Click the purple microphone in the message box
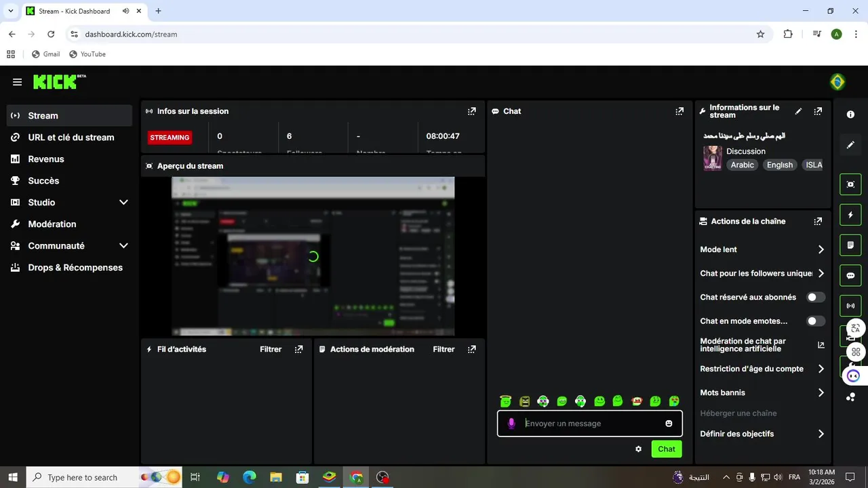 point(511,424)
